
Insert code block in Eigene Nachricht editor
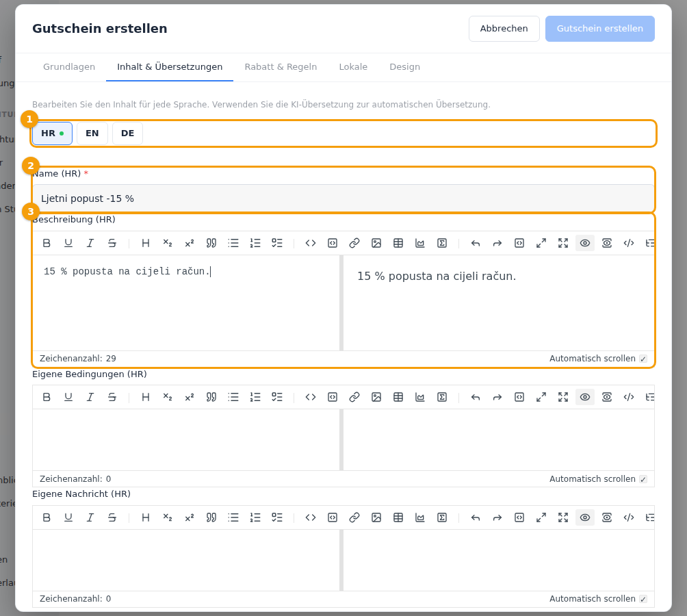(x=333, y=518)
